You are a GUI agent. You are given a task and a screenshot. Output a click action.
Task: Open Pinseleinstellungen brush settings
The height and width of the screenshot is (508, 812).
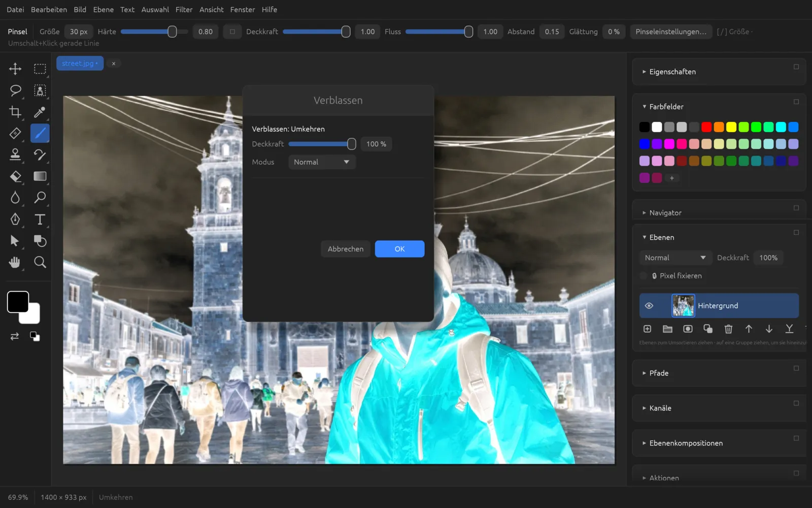coord(671,31)
